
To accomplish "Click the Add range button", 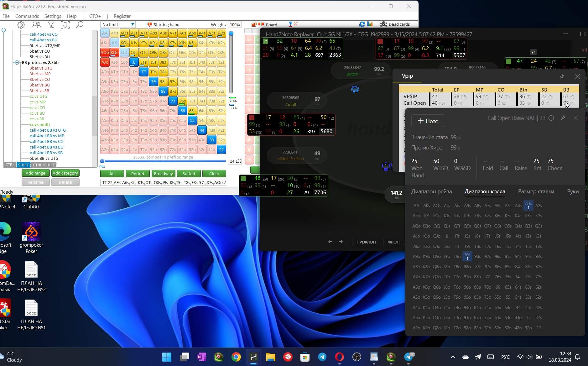I will (x=35, y=173).
